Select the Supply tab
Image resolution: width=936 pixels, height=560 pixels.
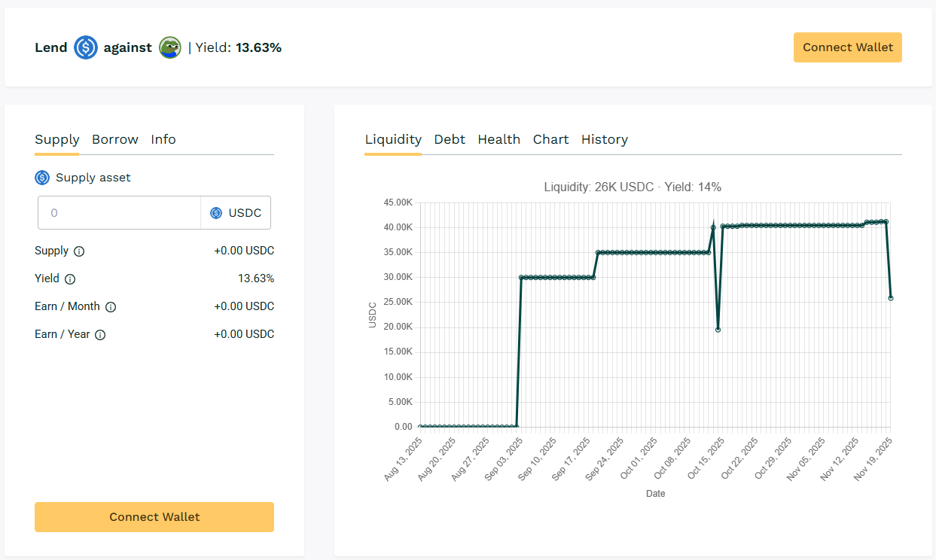[57, 139]
